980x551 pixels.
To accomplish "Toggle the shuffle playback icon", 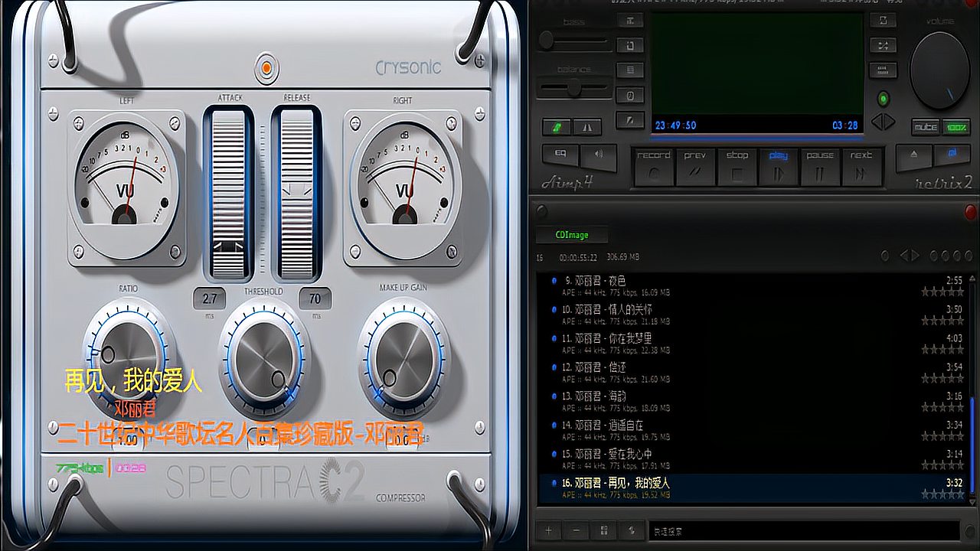I will 883,45.
